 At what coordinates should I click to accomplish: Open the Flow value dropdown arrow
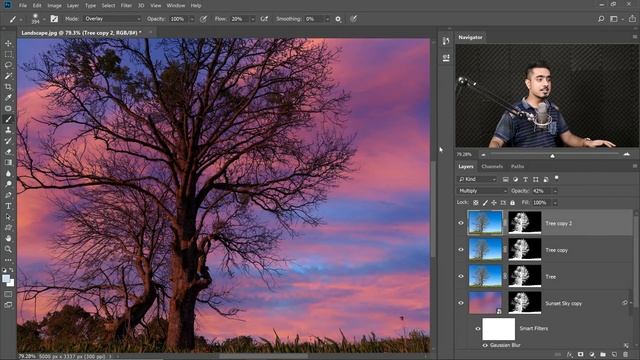(x=253, y=19)
